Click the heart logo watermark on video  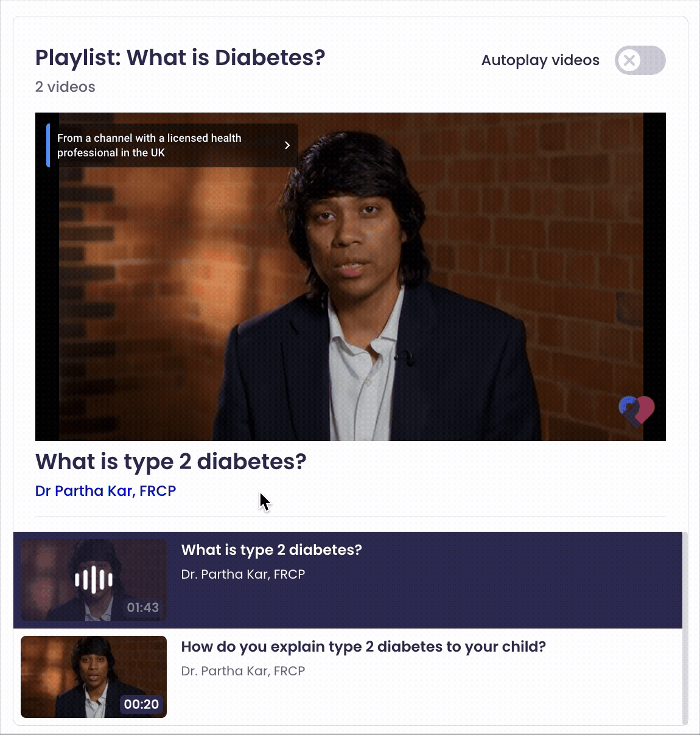pos(637,411)
